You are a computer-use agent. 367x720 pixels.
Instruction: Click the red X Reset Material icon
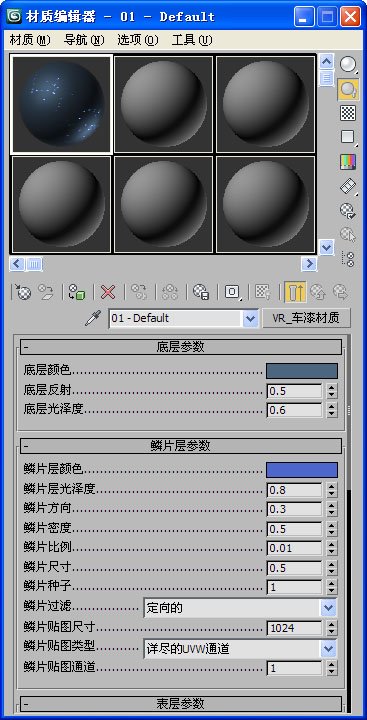click(x=108, y=292)
